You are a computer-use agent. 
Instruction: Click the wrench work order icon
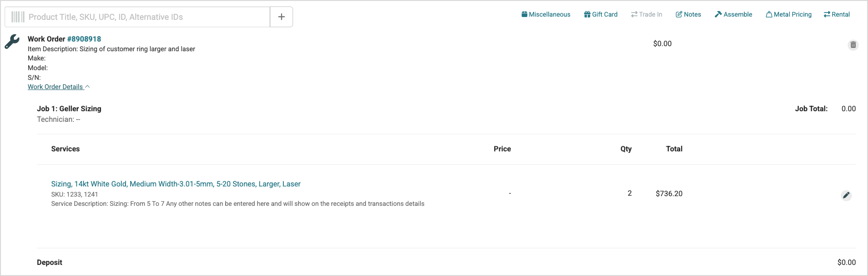12,42
